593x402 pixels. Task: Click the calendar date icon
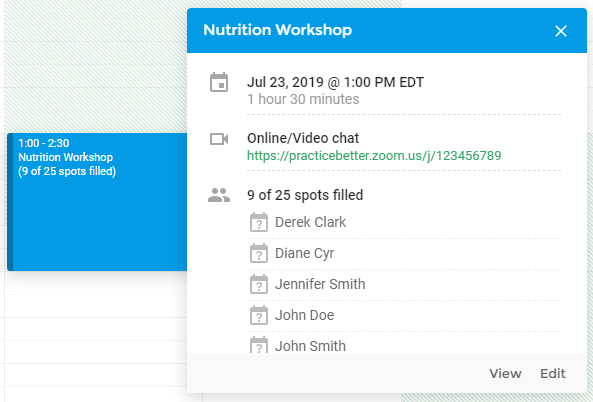[219, 82]
